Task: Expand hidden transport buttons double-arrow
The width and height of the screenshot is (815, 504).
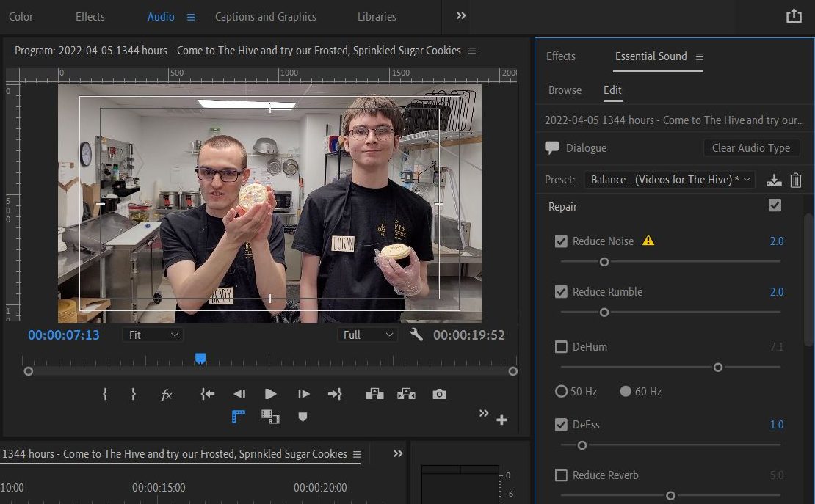Action: [484, 413]
